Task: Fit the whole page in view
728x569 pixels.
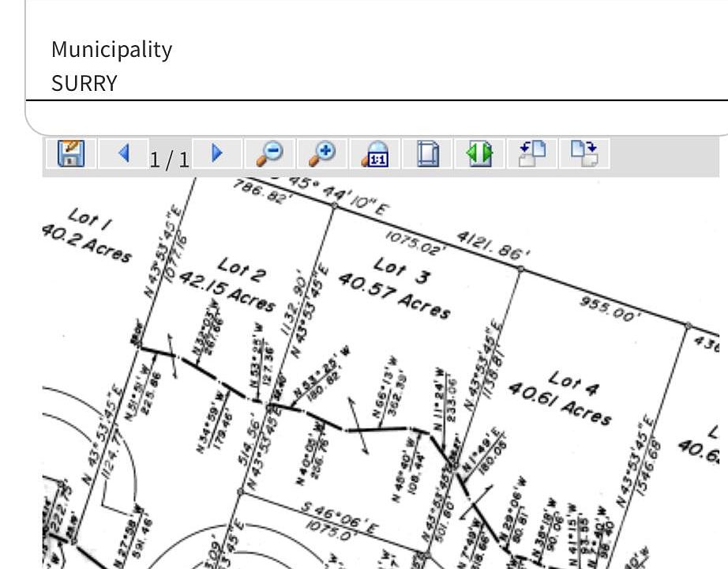Action: [427, 153]
